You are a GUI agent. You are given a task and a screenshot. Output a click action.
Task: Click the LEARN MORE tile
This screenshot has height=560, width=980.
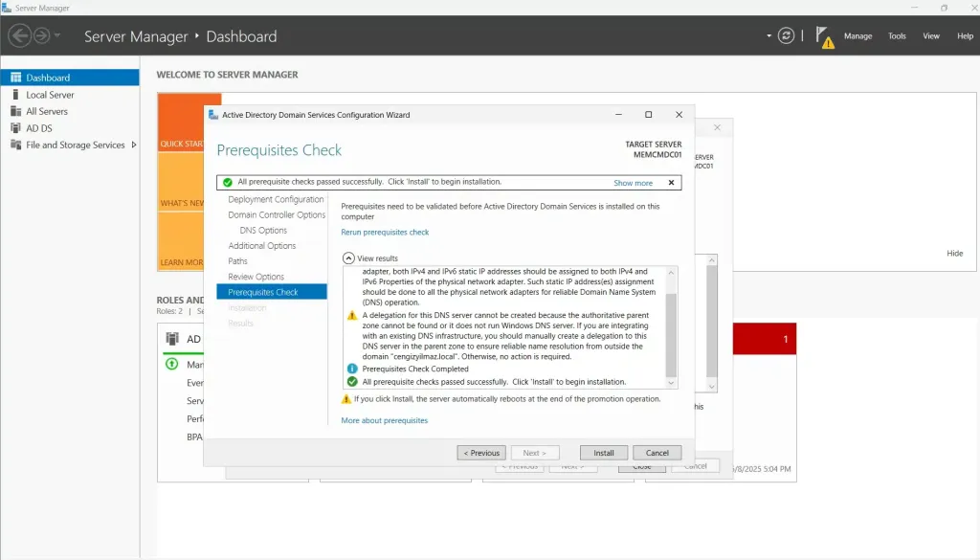tap(181, 241)
